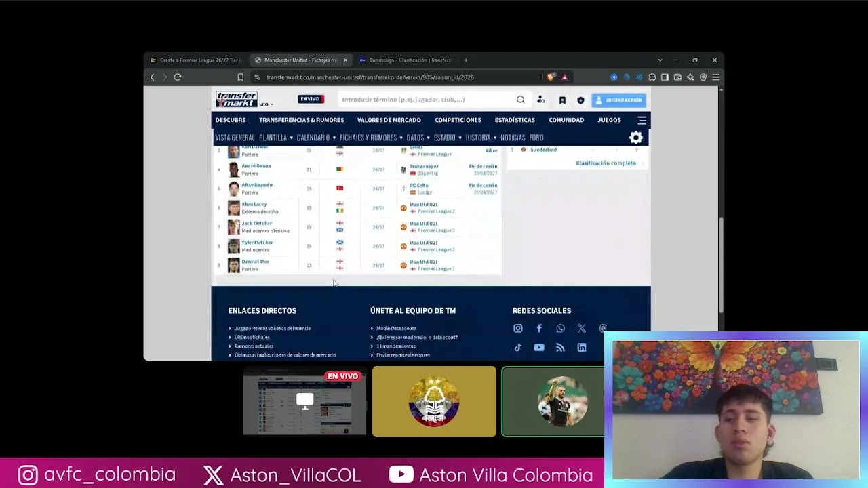Open the Comunidad menu

tap(566, 120)
